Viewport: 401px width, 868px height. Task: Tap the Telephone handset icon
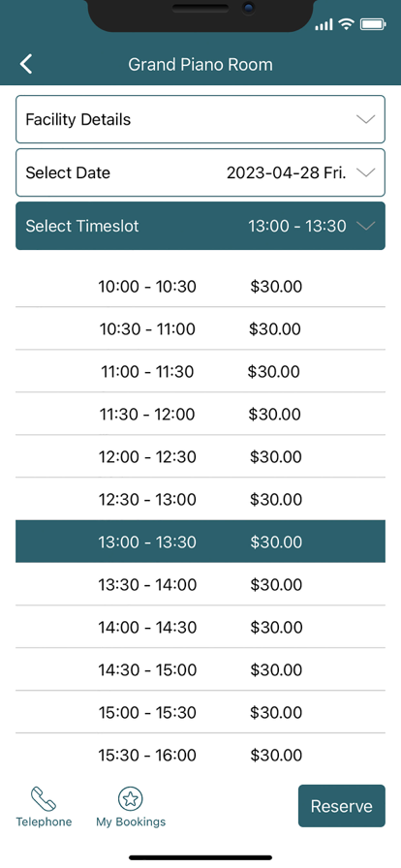coord(44,799)
